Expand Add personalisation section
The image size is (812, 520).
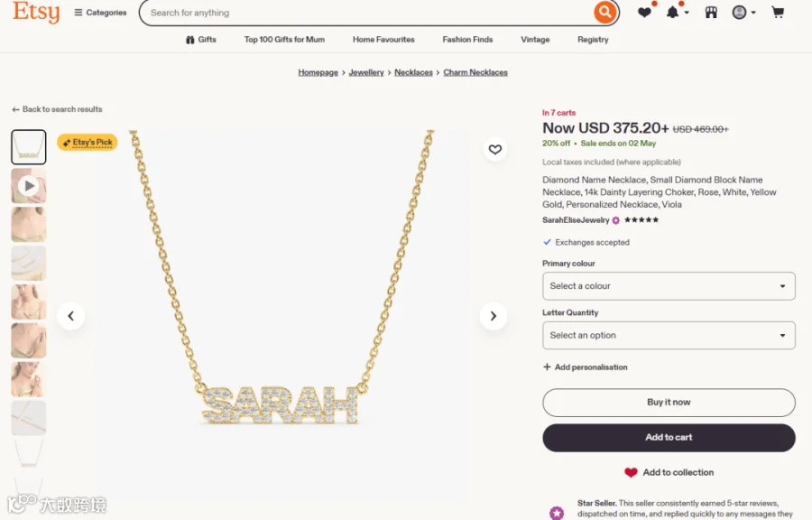[x=586, y=367]
